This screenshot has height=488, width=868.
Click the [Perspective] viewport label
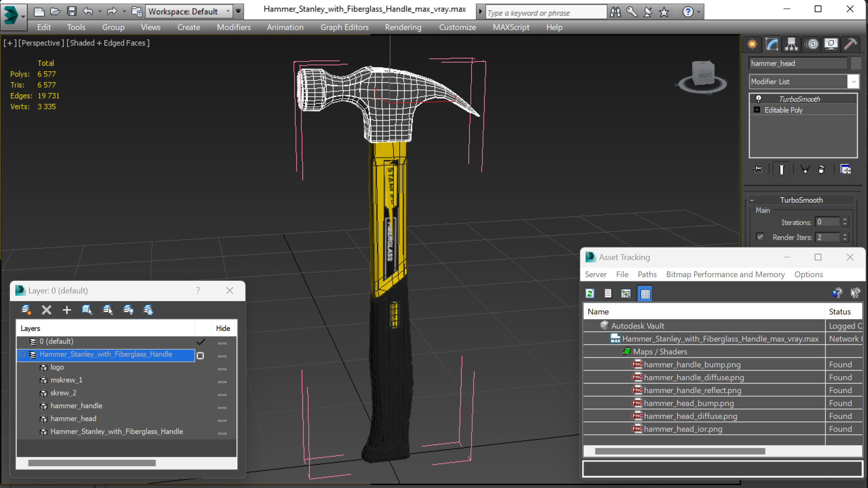(x=41, y=43)
